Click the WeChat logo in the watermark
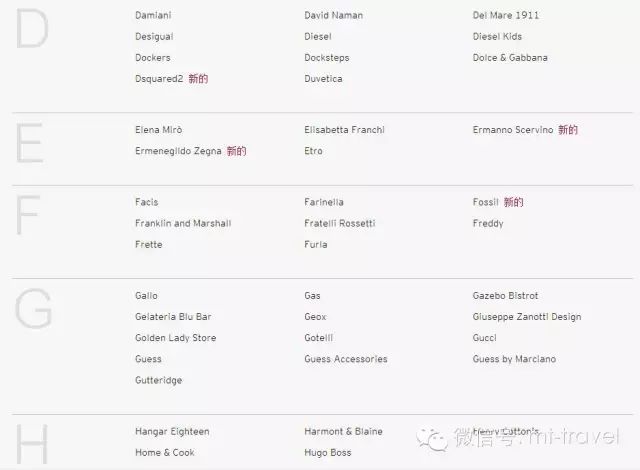 431,439
